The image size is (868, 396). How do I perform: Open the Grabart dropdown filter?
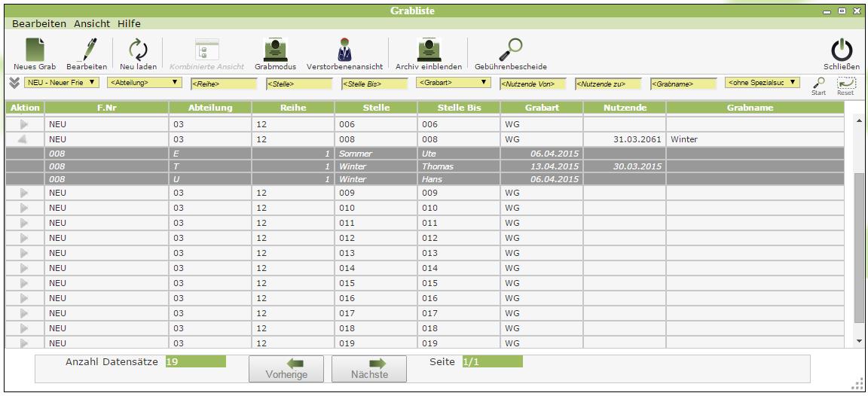tap(453, 82)
